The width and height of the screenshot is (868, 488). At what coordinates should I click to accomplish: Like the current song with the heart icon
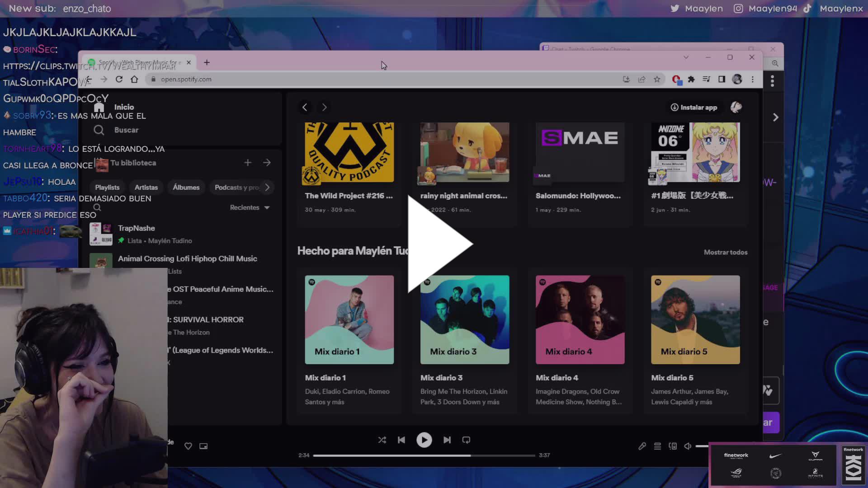click(x=188, y=446)
